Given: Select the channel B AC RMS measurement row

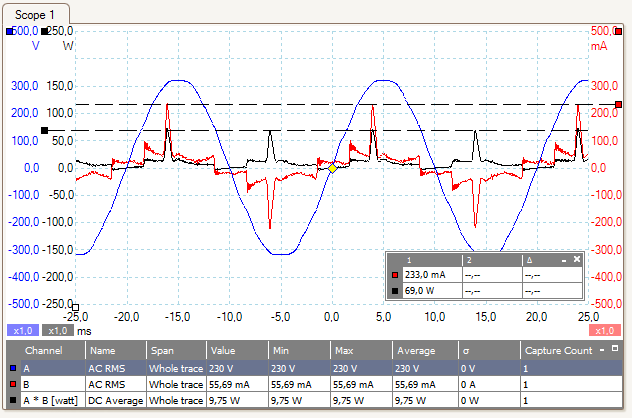Looking at the screenshot, I should pos(300,384).
